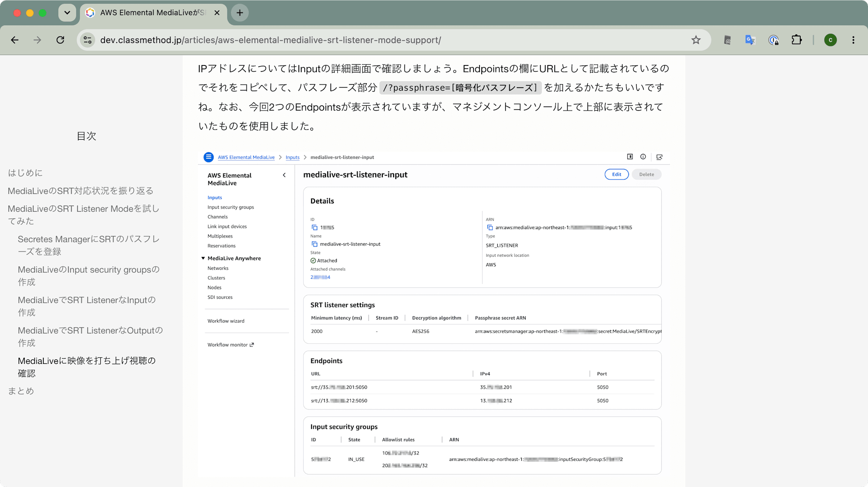The image size is (868, 487).
Task: Jump to MediaLiveに映像を打ち上げ視聴の確認 section
Action: tap(87, 367)
